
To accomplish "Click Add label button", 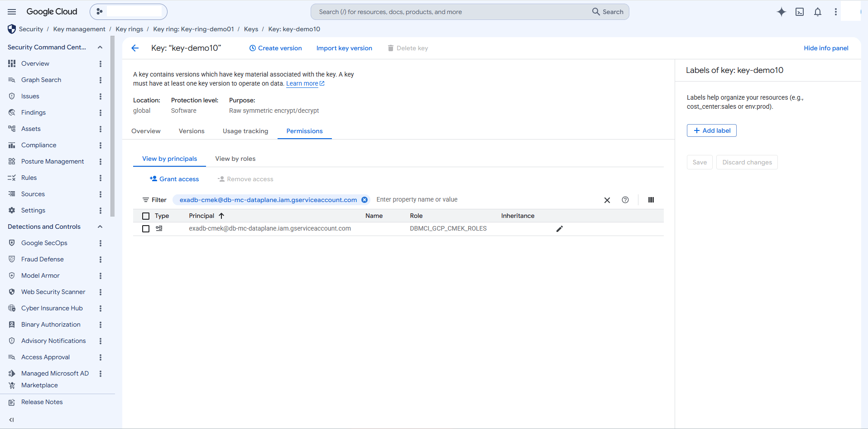I will (x=712, y=130).
